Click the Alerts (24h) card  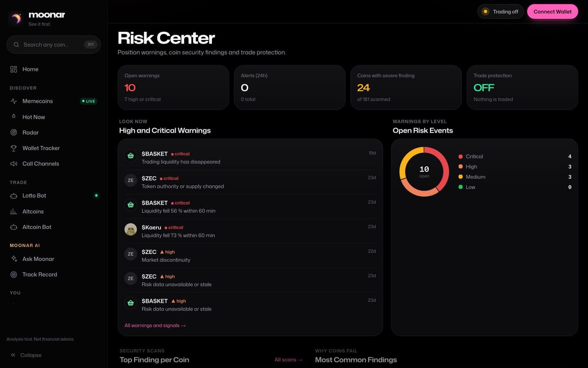point(290,88)
